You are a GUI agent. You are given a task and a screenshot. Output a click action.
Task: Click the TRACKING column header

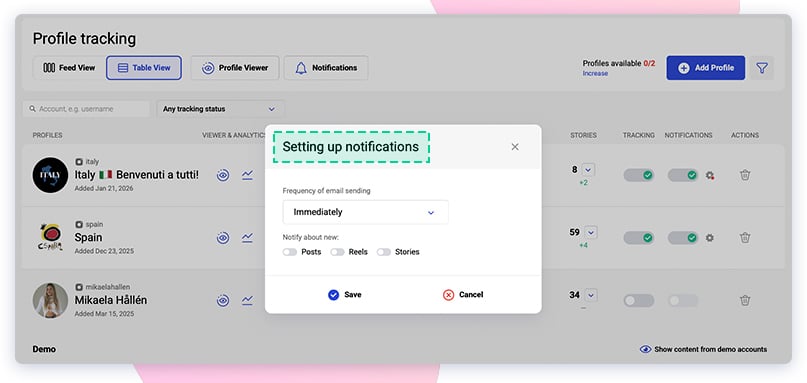(x=639, y=135)
